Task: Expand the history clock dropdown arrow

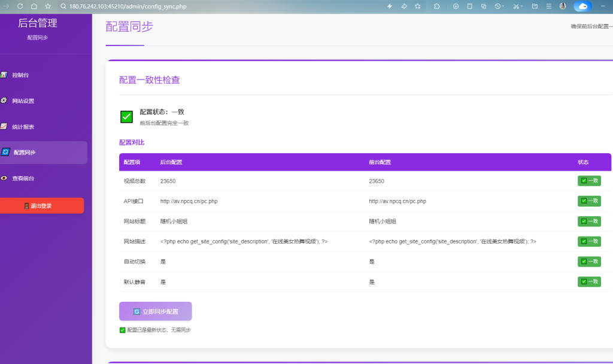Action: [x=503, y=7]
